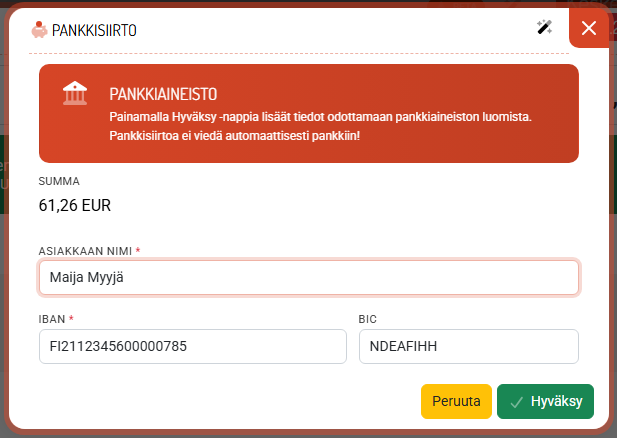Click the BIC label
Viewport: 617px width, 438px height.
[368, 319]
